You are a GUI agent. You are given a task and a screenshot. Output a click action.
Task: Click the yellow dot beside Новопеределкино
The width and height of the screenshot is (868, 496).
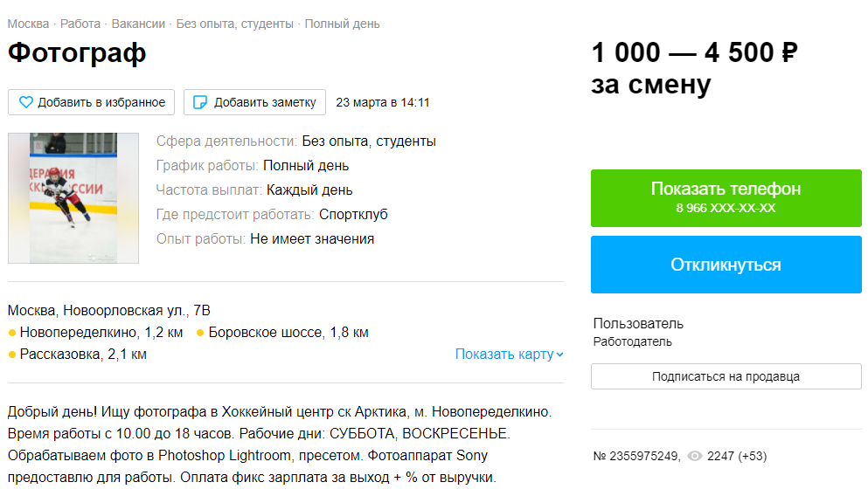point(12,333)
